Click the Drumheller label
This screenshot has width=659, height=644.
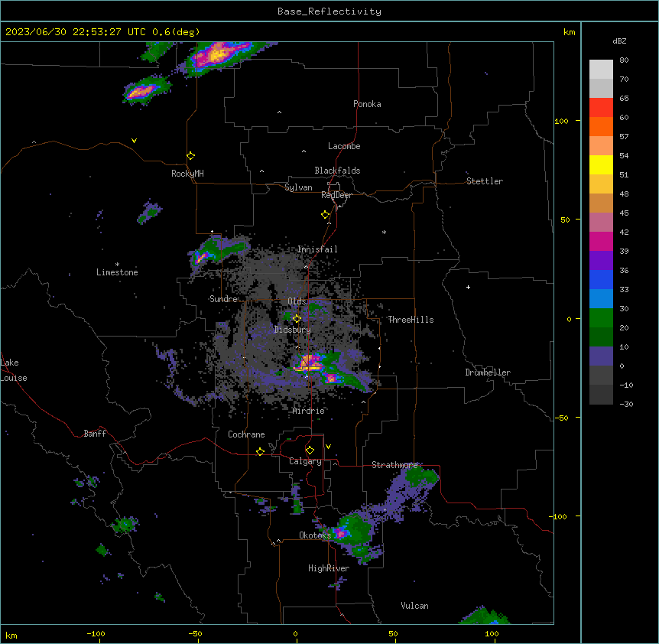coord(488,372)
